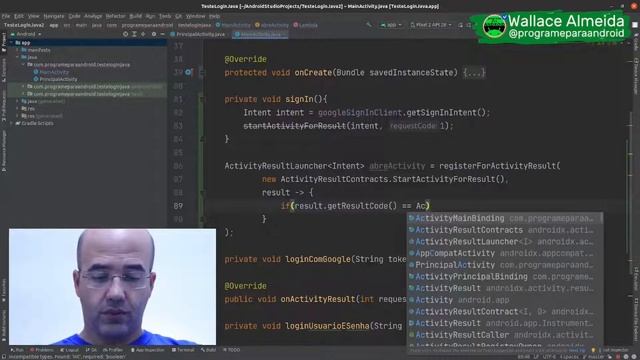Click the MainActivity breadcrumb in navigation bar
Viewport: 640px width, 360px height.
click(x=233, y=25)
